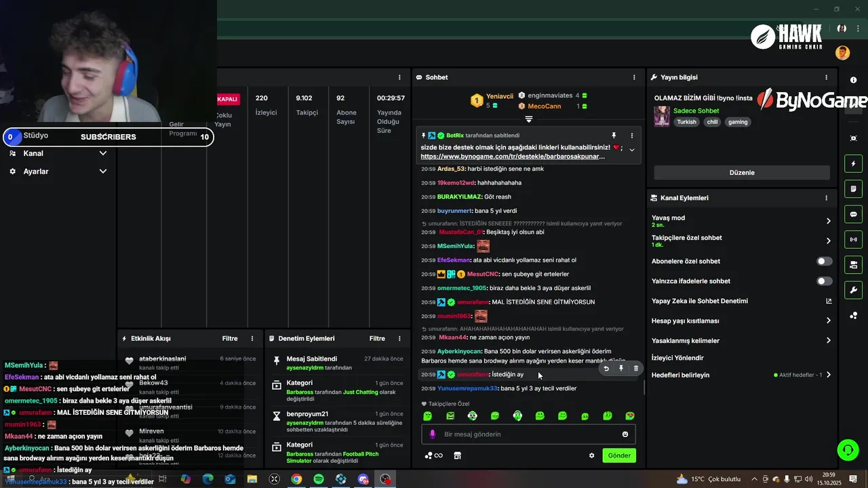This screenshot has width=868, height=488.
Task: Insert the heart-eyes emote at row end
Action: coord(630,416)
